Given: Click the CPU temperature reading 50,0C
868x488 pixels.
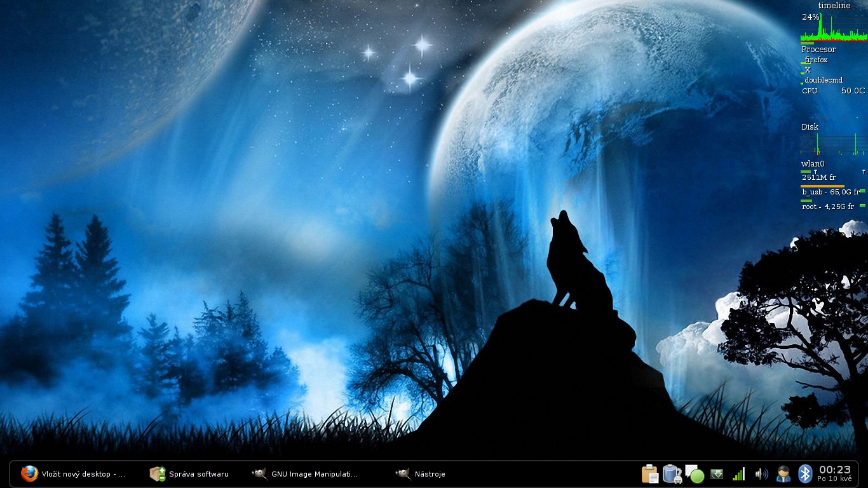Looking at the screenshot, I should point(853,91).
